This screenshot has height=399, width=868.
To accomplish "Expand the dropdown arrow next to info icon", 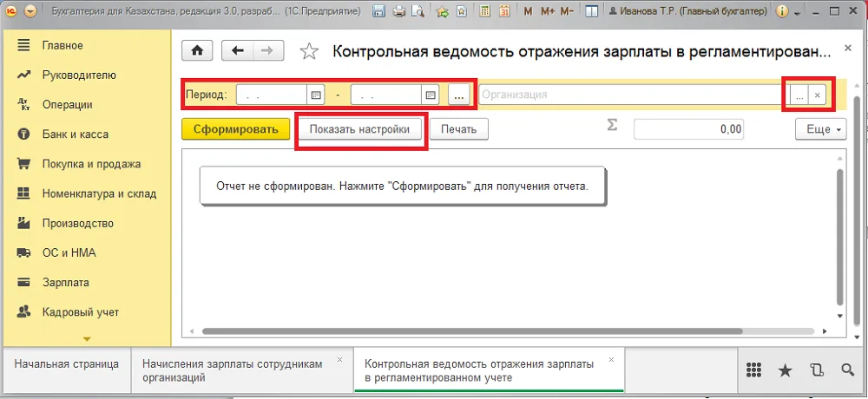I will [x=797, y=12].
